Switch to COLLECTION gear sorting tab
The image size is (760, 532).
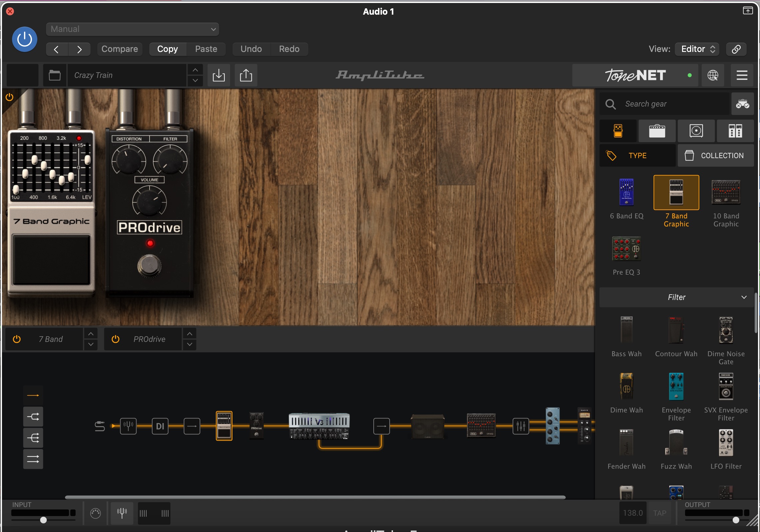716,155
